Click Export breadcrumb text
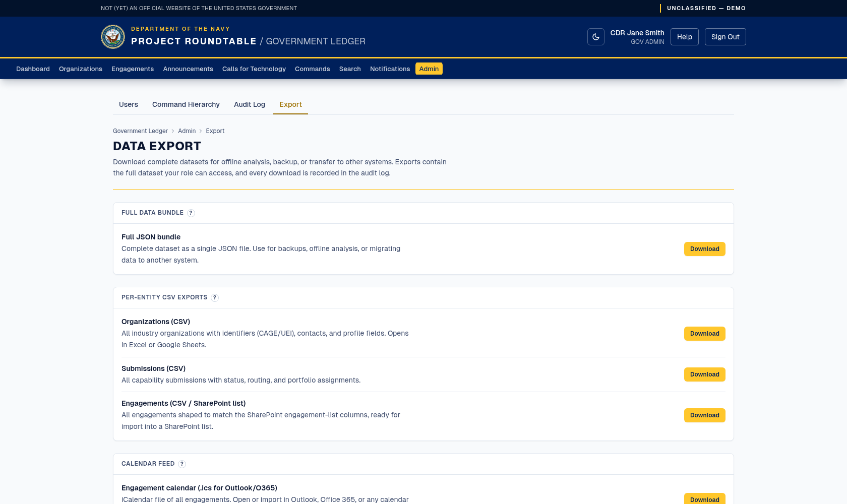 [215, 131]
